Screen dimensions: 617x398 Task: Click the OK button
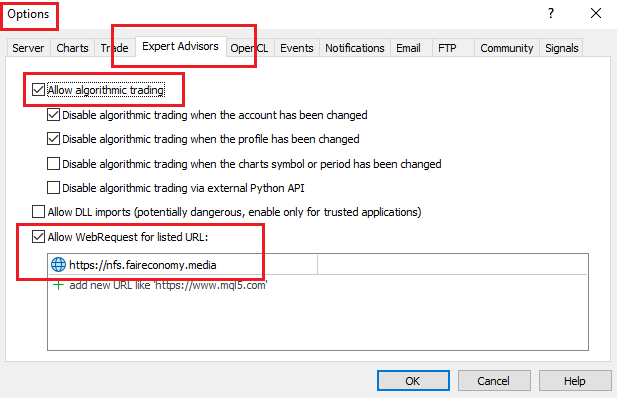click(413, 381)
